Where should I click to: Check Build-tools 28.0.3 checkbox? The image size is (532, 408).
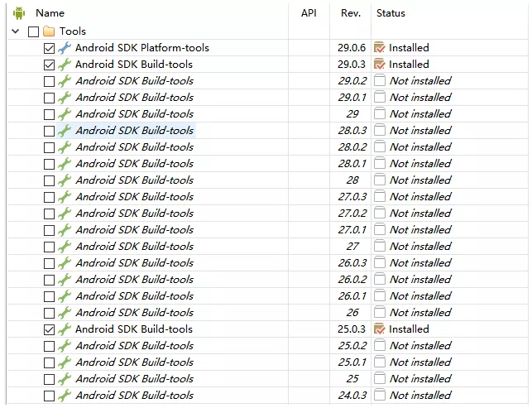coord(49,131)
